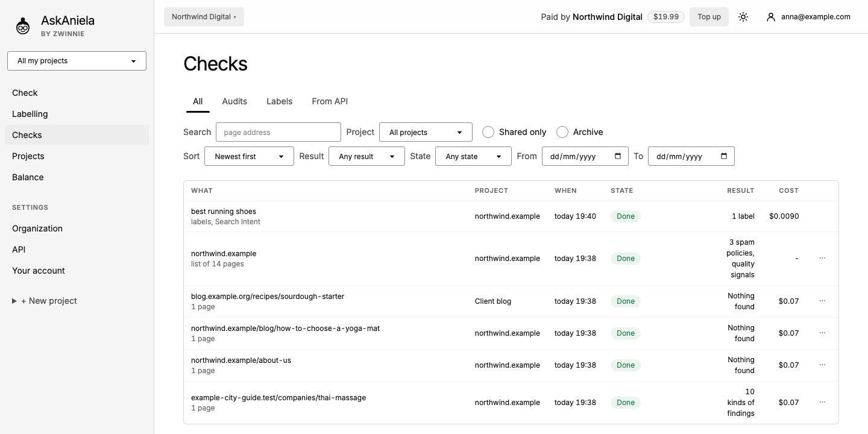Select the Archive radio option

point(562,132)
